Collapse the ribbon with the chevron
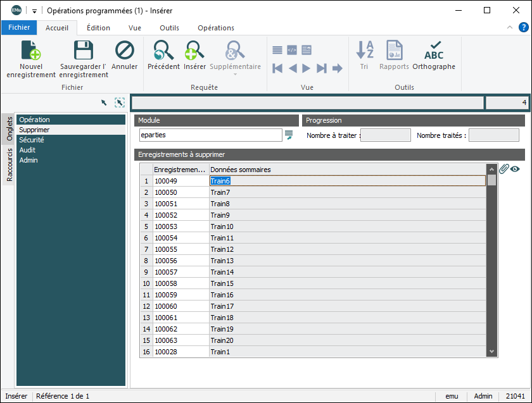 (x=510, y=28)
